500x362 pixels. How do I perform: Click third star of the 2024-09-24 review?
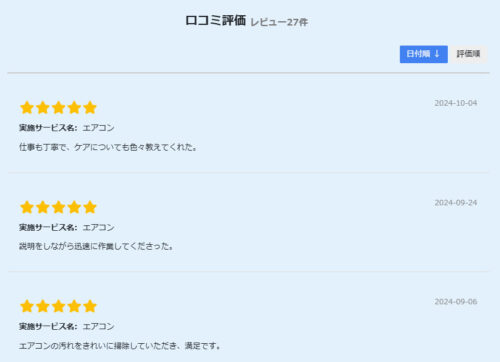tap(58, 207)
